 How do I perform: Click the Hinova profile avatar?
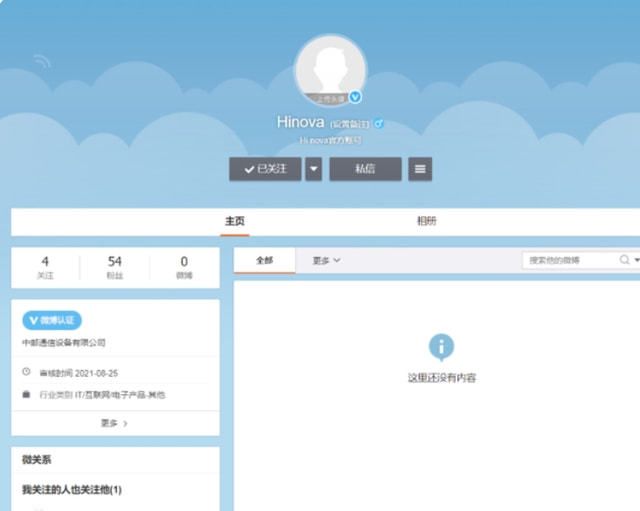point(331,70)
